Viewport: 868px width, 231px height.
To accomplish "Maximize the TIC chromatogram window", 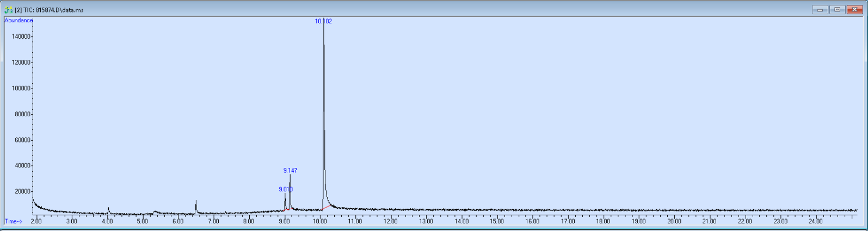I will tap(837, 10).
